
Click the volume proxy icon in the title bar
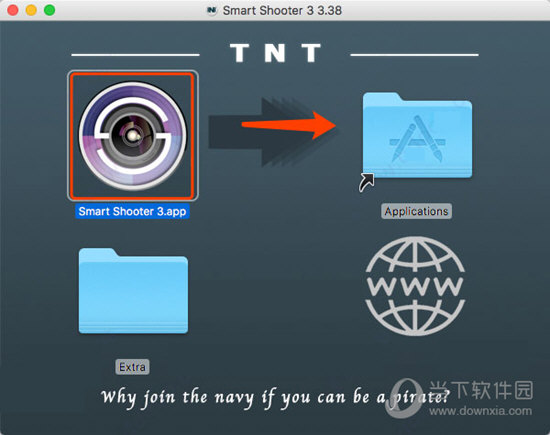point(212,11)
